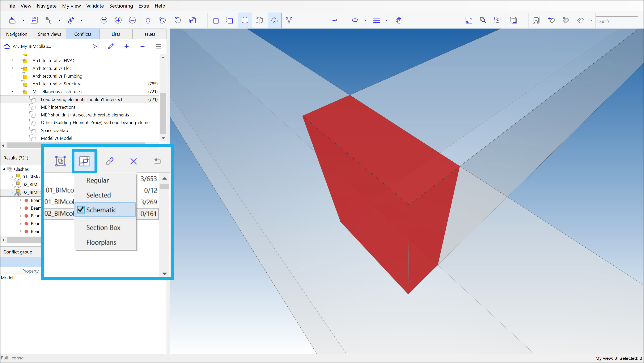
Task: Click the dotted square with a solid square icon
Action: point(215,20)
